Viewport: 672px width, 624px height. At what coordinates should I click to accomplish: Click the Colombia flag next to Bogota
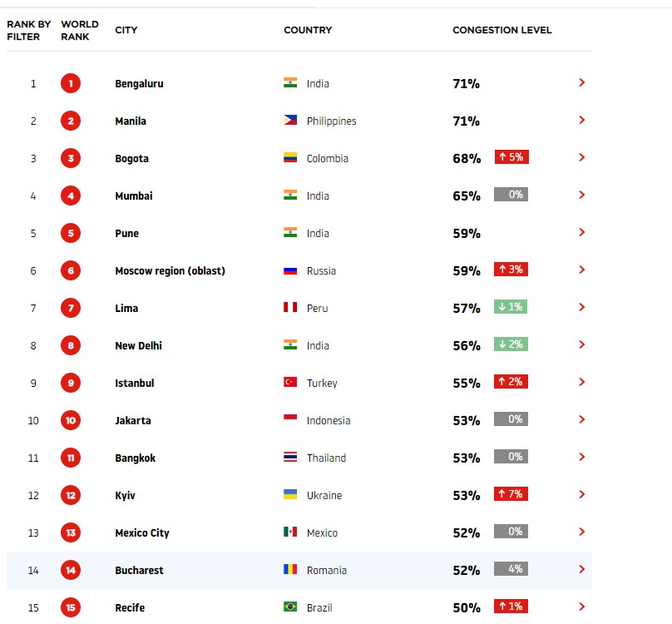click(x=290, y=158)
